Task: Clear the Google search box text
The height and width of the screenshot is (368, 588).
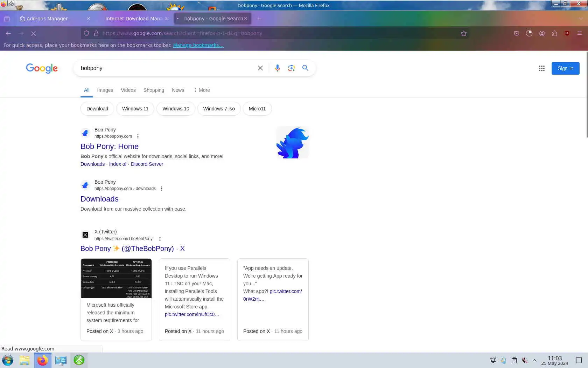Action: [x=260, y=68]
